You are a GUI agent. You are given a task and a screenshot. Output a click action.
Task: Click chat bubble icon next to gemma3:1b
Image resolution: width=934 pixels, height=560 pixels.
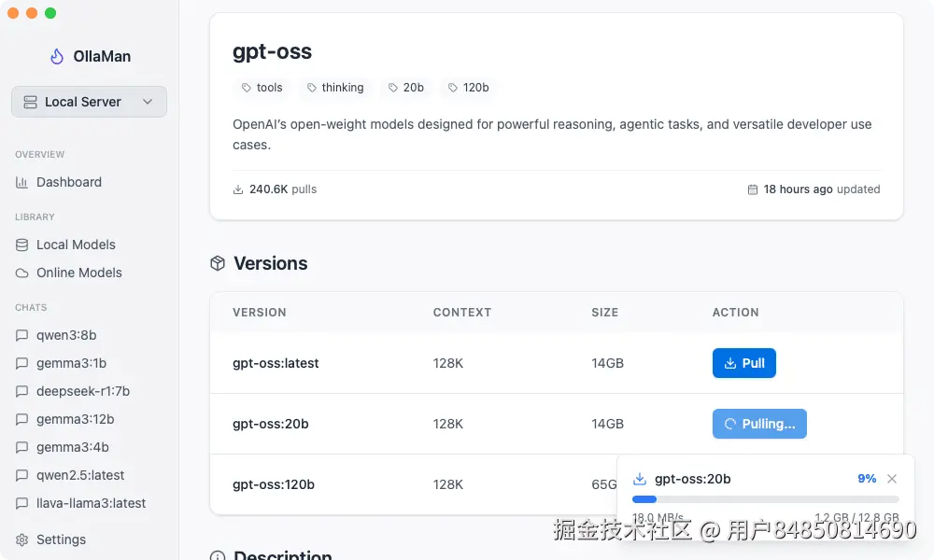click(22, 363)
